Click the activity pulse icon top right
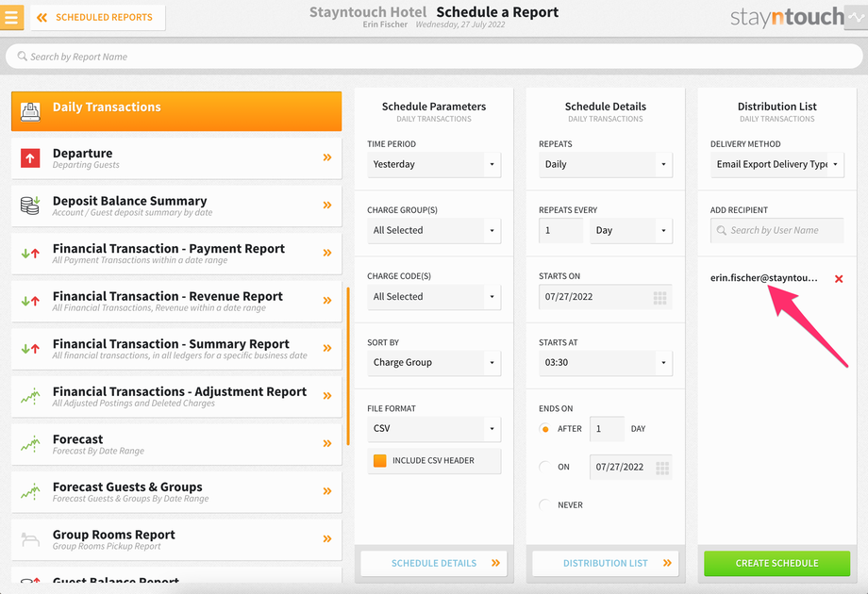The image size is (868, 594). 857,17
